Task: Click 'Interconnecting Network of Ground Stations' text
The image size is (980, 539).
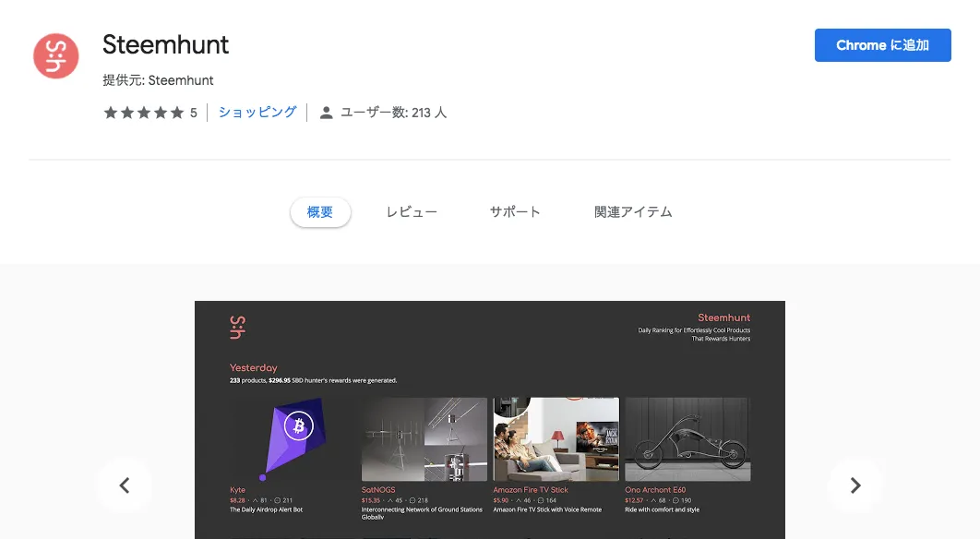Action: 422,509
